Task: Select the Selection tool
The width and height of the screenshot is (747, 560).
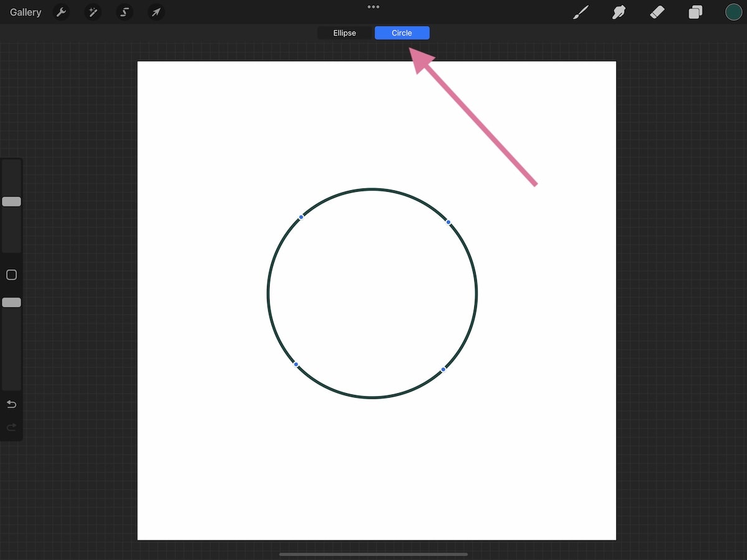Action: pos(125,12)
